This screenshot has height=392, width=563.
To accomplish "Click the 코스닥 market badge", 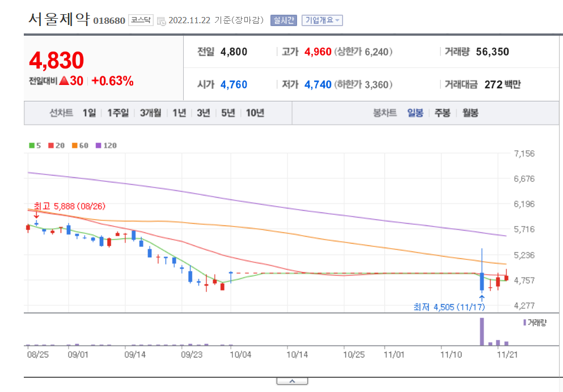I will click(x=141, y=20).
